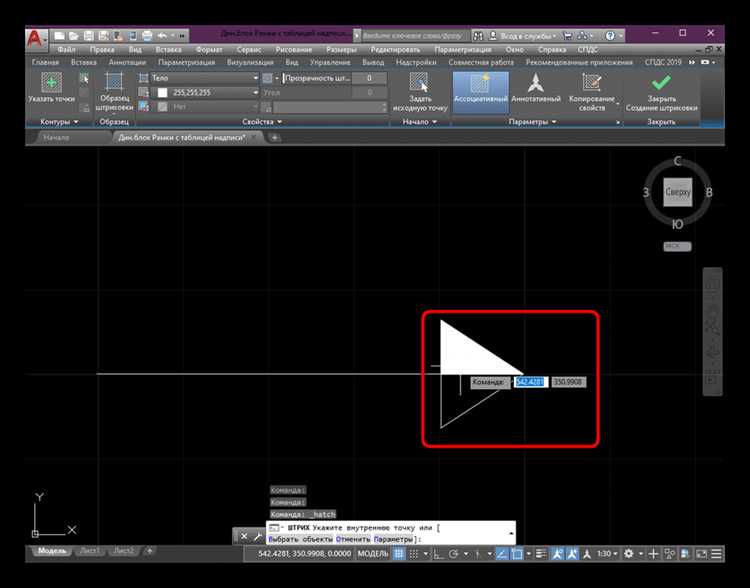Image resolution: width=750 pixels, height=588 pixels.
Task: Click Set origin (Задать исходную точку) icon
Action: point(419,82)
